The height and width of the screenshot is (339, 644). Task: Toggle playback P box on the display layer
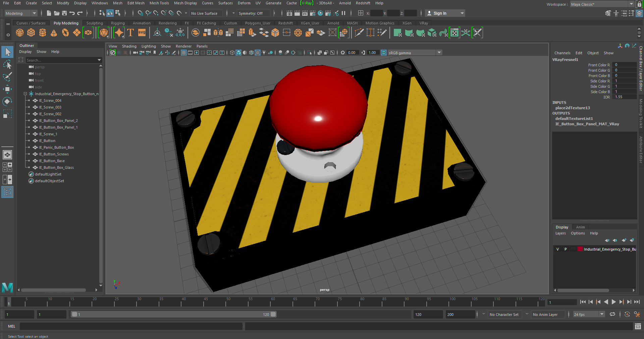pyautogui.click(x=566, y=249)
